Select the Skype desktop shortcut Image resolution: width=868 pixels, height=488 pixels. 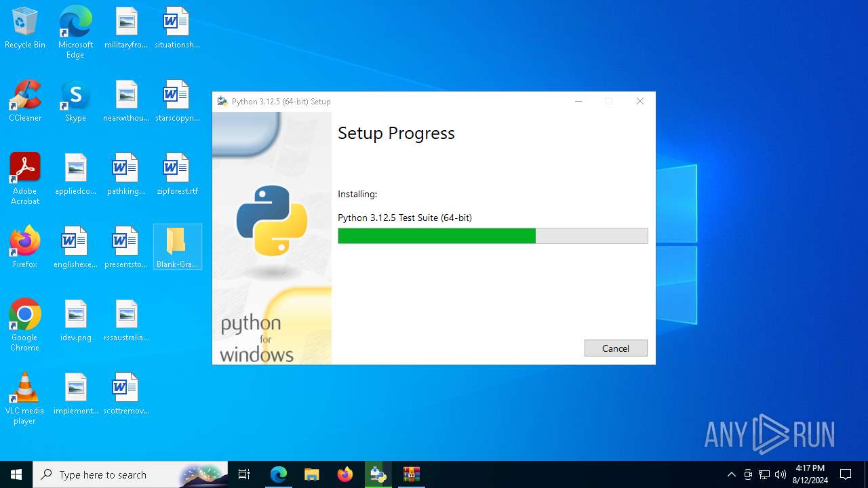coord(75,102)
